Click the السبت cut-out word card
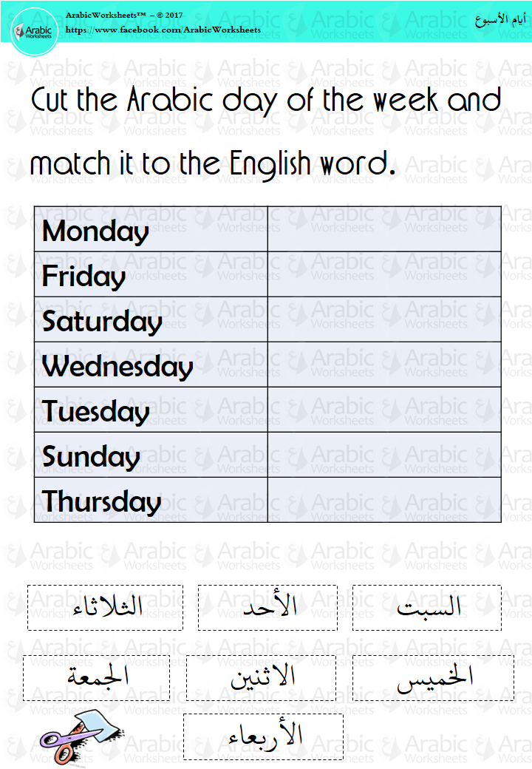Image resolution: width=532 pixels, height=769 pixels. click(427, 608)
